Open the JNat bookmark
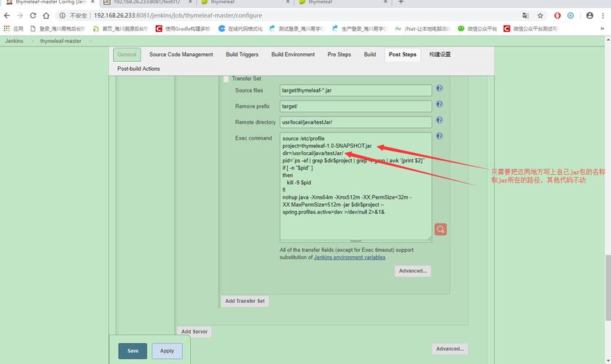 423,29
